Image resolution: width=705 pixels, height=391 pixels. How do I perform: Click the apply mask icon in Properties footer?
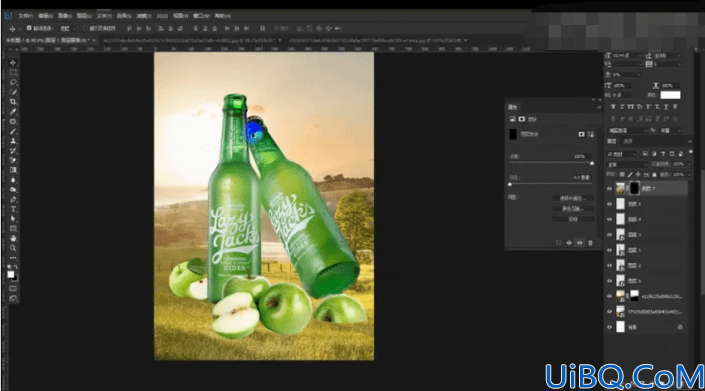point(569,243)
